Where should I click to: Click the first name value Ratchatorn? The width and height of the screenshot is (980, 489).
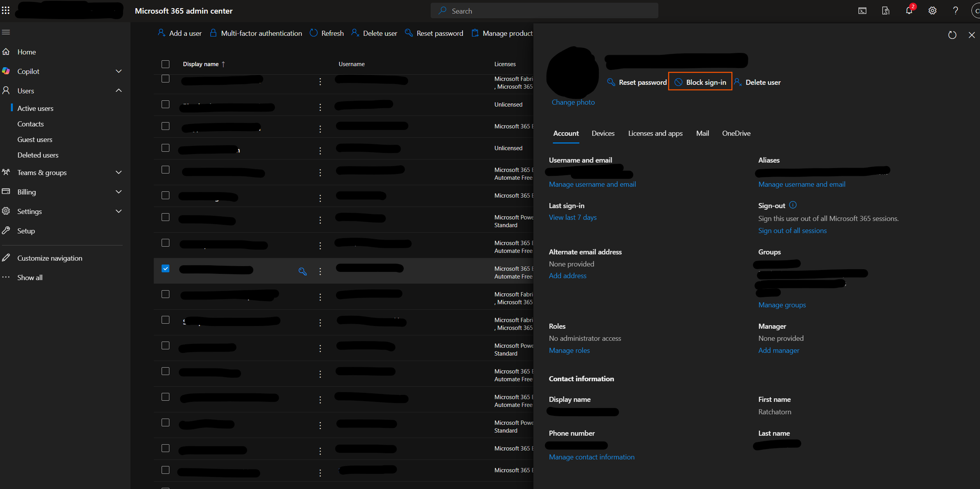774,412
